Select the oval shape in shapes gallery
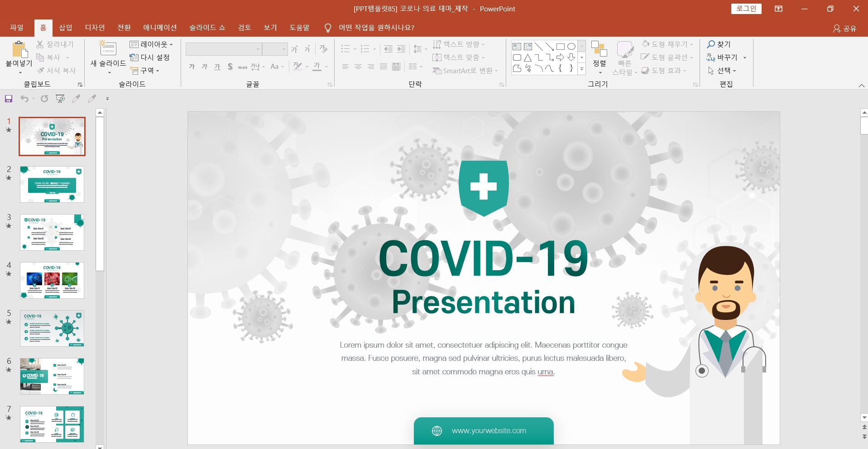868x449 pixels. pos(571,47)
